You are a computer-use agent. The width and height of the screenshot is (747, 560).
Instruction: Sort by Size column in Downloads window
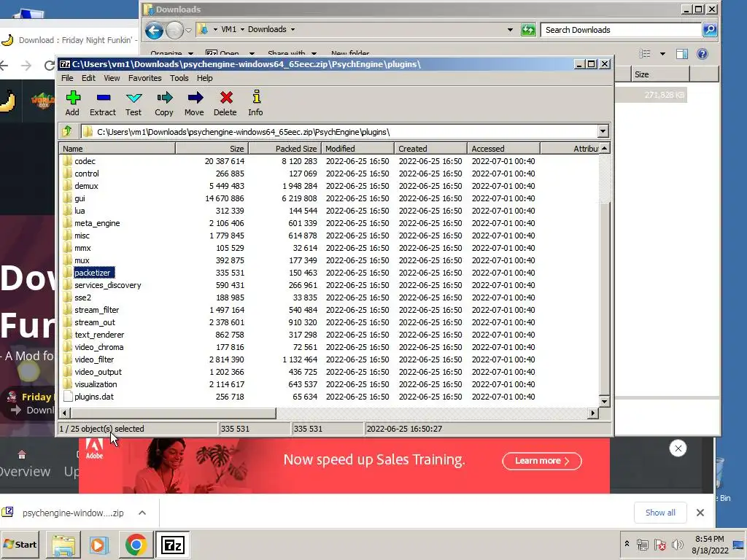660,74
